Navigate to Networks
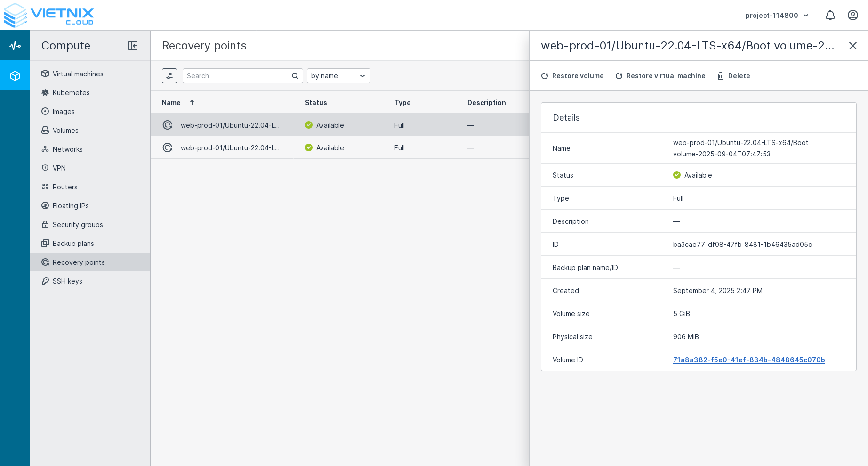 point(67,149)
